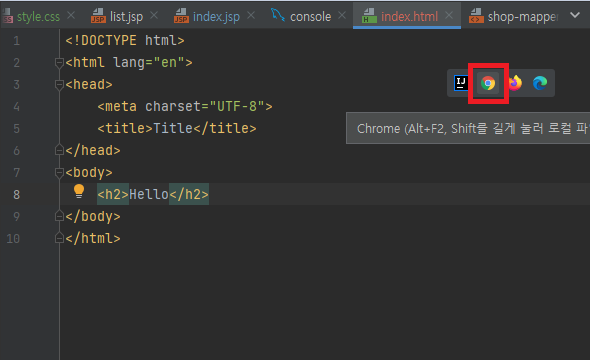Click the list.jsp JSP file icon
The width and height of the screenshot is (590, 360).
tap(99, 16)
